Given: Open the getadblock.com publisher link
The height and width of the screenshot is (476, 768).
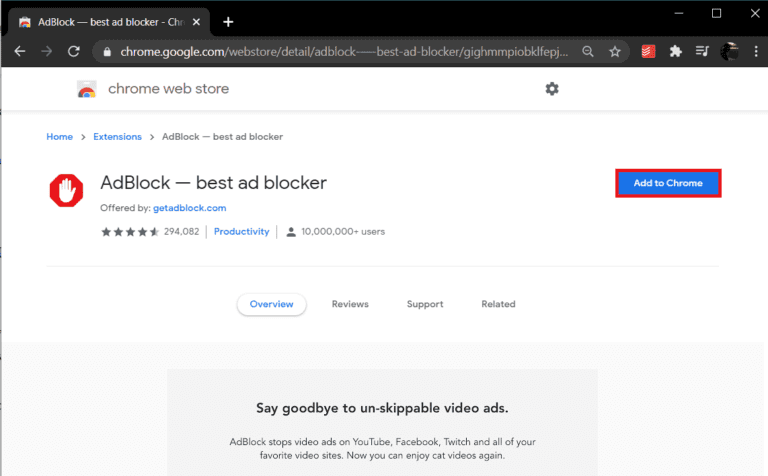Looking at the screenshot, I should (x=189, y=208).
